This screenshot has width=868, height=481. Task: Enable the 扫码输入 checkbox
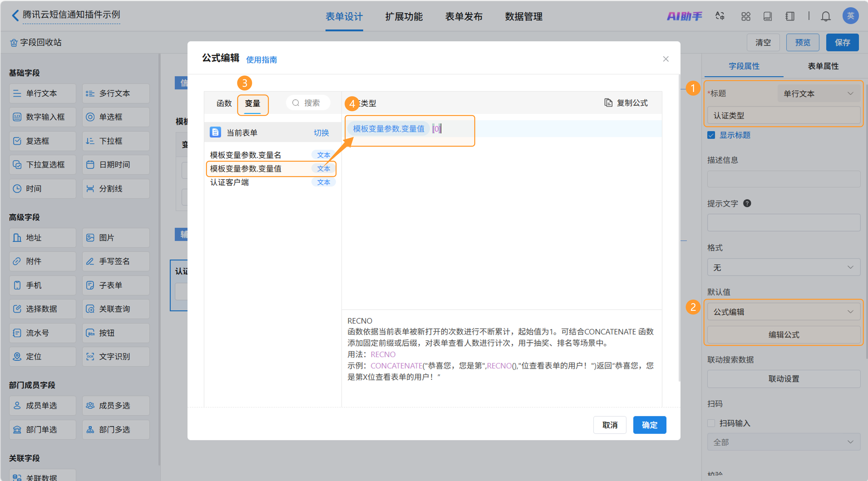coord(711,423)
